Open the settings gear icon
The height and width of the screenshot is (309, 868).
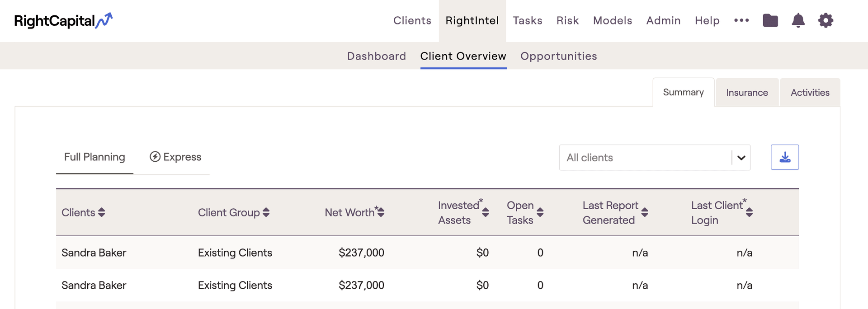click(826, 20)
